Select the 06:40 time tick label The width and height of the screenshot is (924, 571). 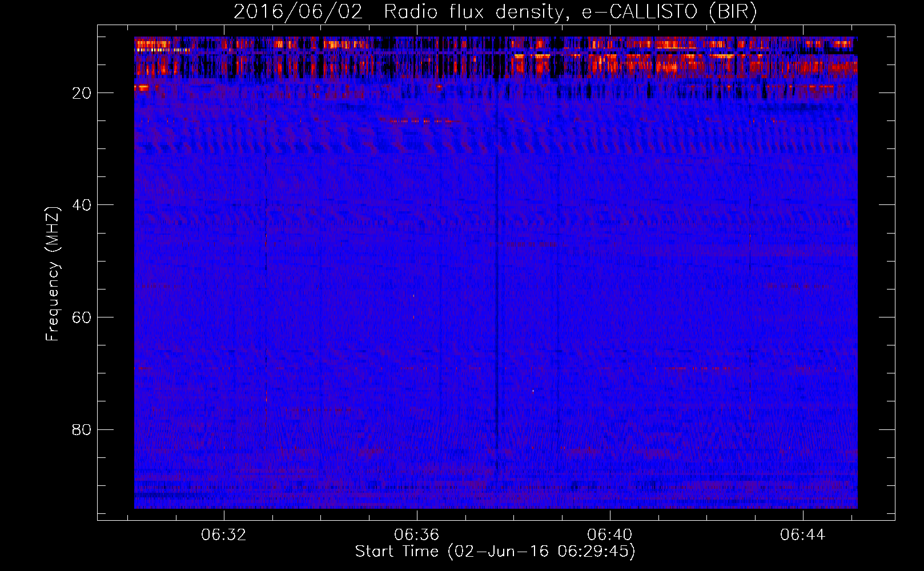(x=610, y=535)
